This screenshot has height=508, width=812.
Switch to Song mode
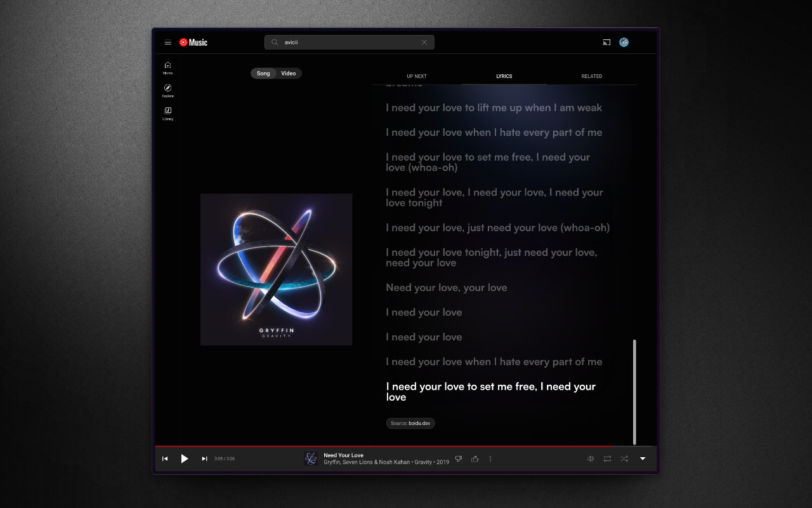click(x=263, y=74)
